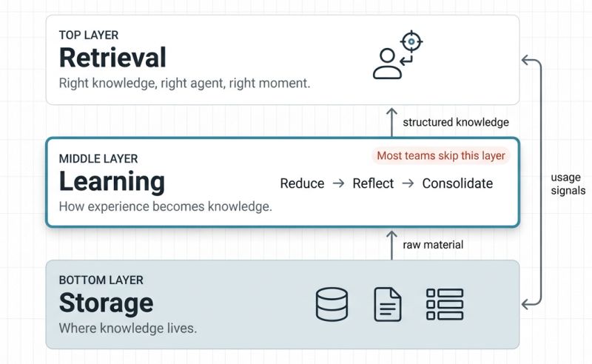Screen dimensions: 592x364
Task: Click the 'structured knowledge' label
Action: [456, 122]
